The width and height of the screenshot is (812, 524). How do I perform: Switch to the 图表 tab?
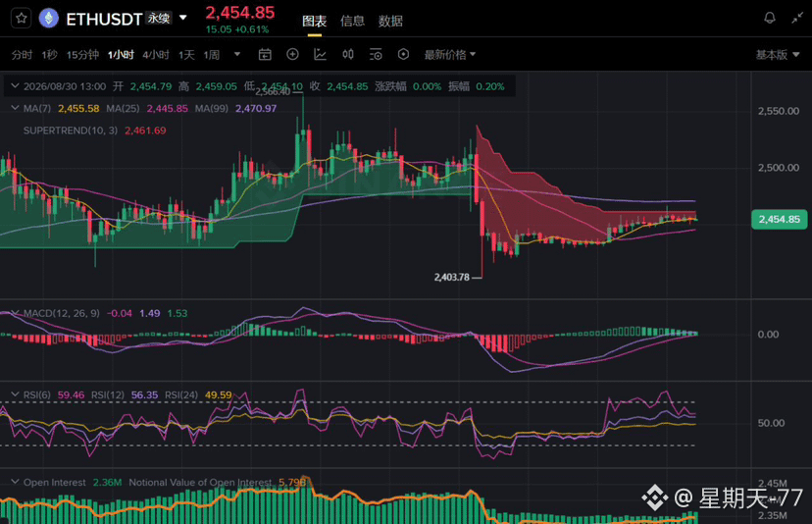(x=315, y=22)
